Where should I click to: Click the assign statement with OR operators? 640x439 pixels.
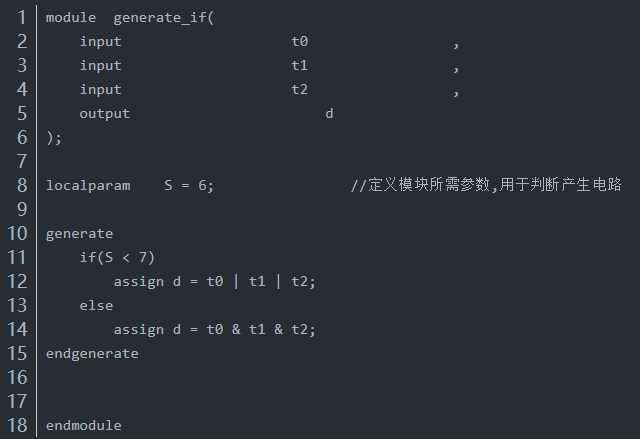(215, 282)
